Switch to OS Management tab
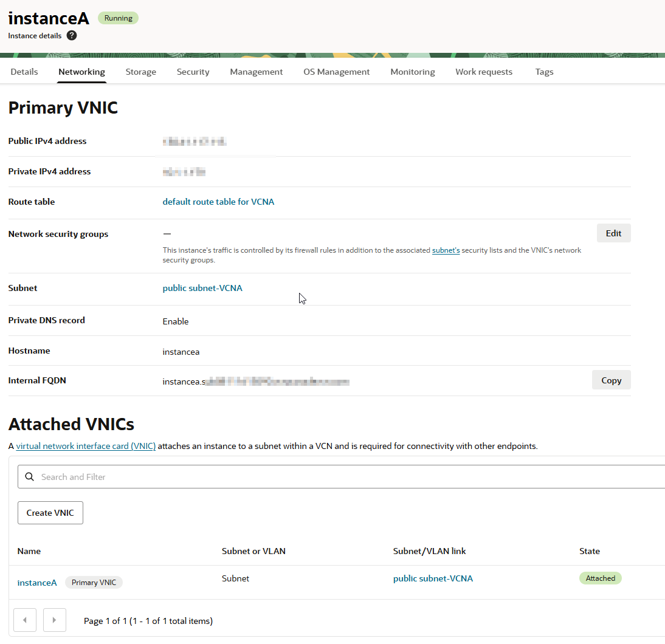This screenshot has width=665, height=644. (336, 72)
